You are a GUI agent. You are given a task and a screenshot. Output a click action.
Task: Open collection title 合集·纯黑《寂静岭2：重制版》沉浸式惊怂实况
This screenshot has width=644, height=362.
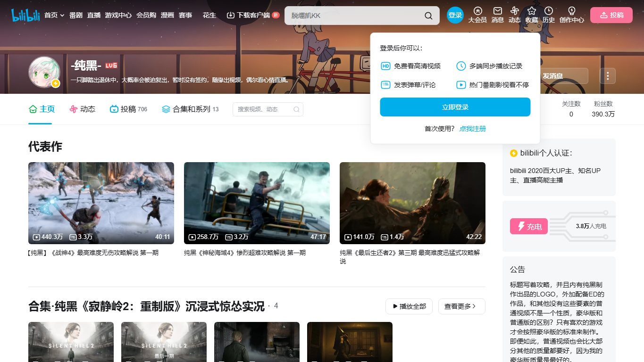click(x=146, y=306)
